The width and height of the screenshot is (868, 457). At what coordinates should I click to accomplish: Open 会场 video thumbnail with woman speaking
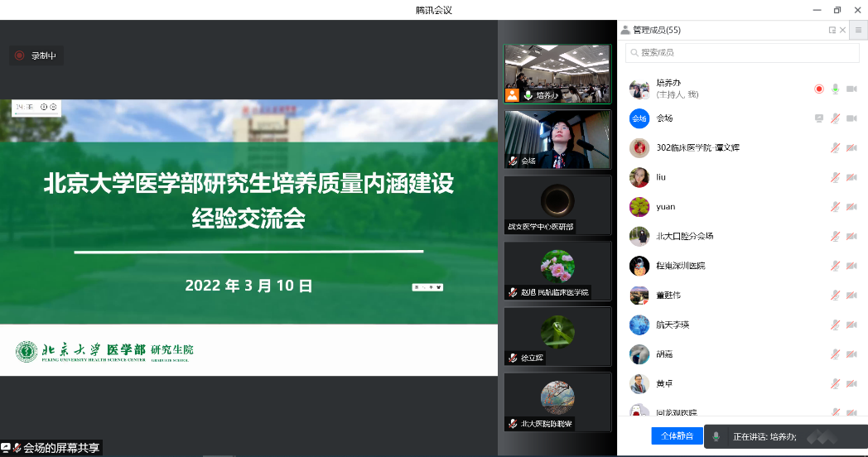pyautogui.click(x=557, y=139)
